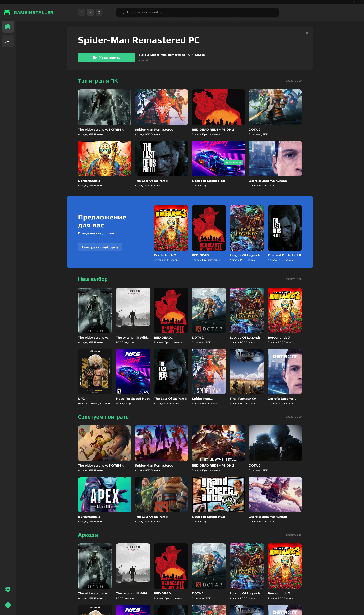Open The witcher III cover in Наш выбор
364x615 pixels.
[x=133, y=310]
